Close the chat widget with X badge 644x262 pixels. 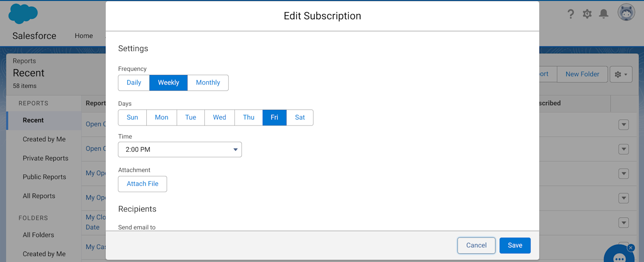(631, 248)
